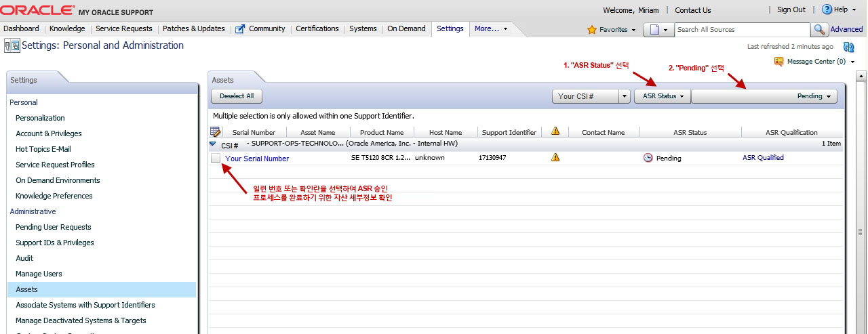
Task: Click the Favorites star icon
Action: (x=591, y=30)
